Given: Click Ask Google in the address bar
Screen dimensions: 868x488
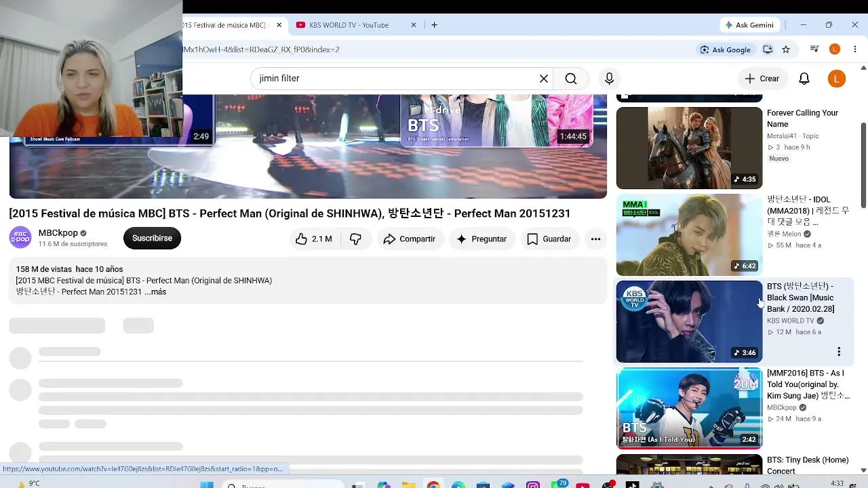Looking at the screenshot, I should [x=726, y=49].
